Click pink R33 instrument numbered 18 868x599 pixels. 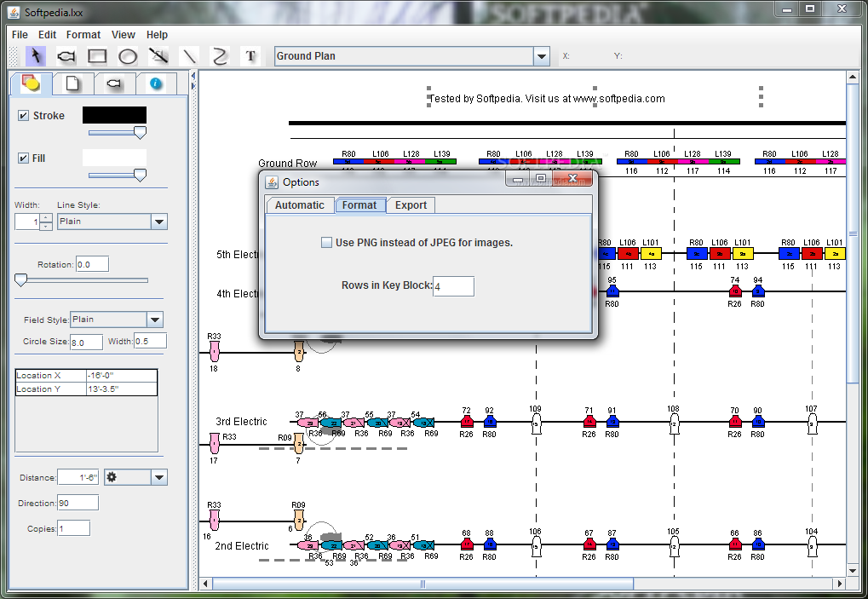coord(215,352)
